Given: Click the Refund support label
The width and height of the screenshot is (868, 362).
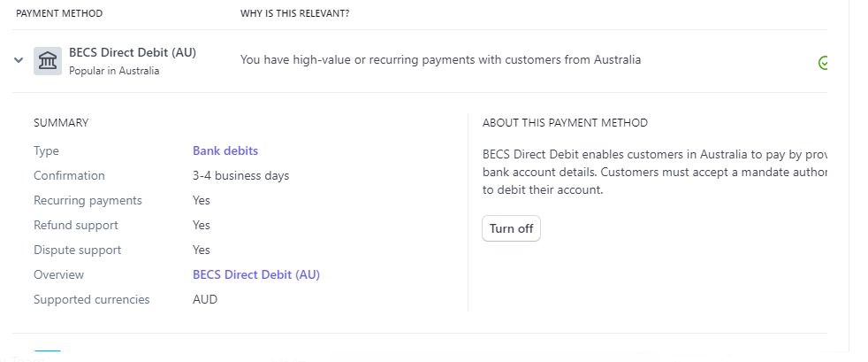Looking at the screenshot, I should point(76,226).
